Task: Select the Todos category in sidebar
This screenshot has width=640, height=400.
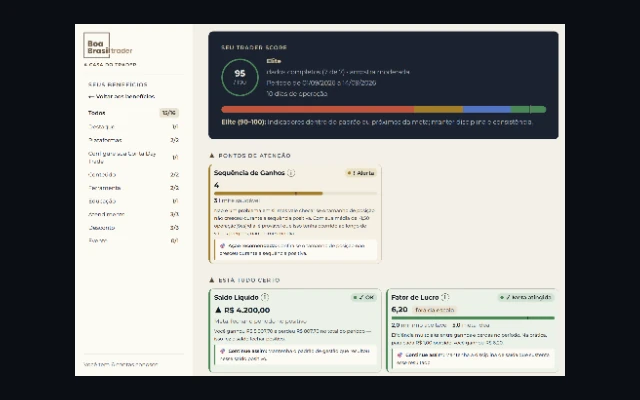Action: (133, 113)
